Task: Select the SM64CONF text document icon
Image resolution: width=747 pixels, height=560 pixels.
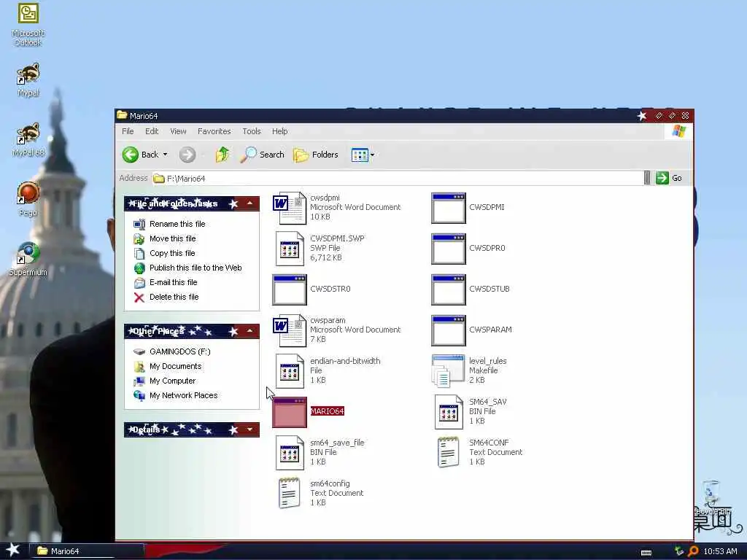Action: [449, 452]
